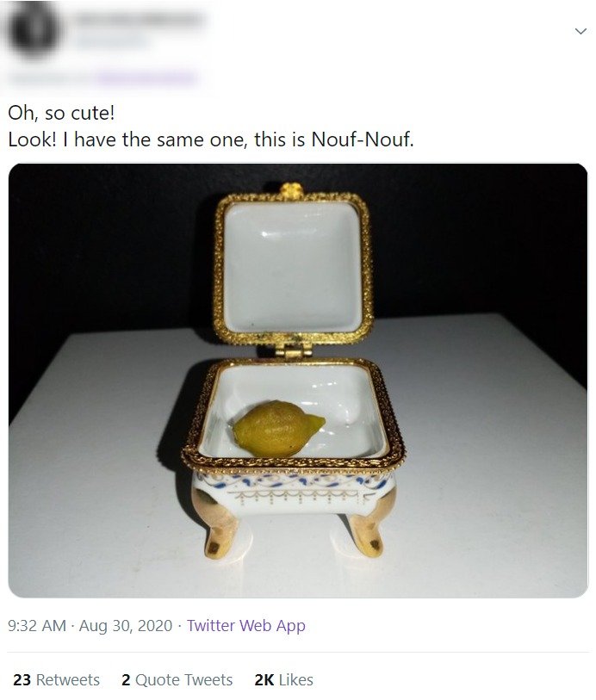The image size is (596, 700).
Task: Open the Twitter Web App source link
Action: pyautogui.click(x=246, y=625)
